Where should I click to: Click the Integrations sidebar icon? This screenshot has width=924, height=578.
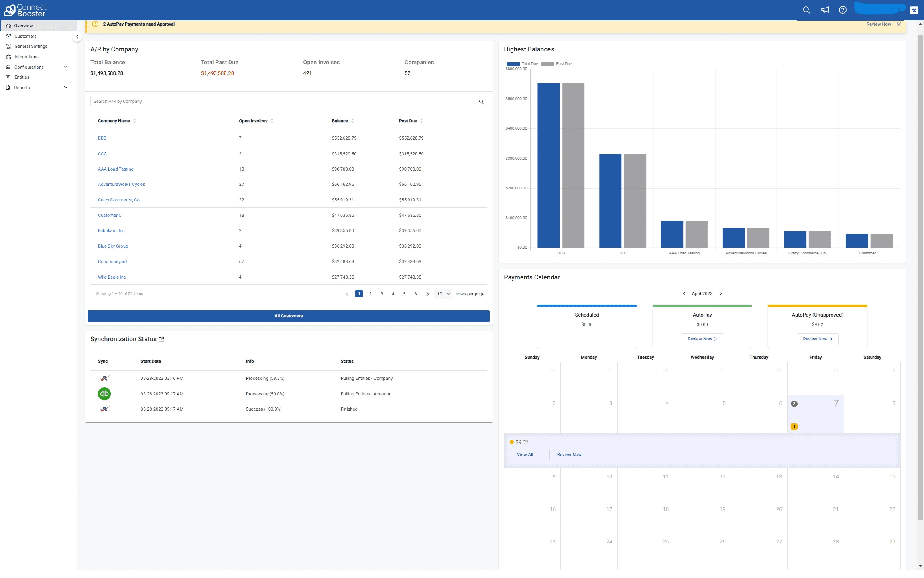click(x=8, y=57)
